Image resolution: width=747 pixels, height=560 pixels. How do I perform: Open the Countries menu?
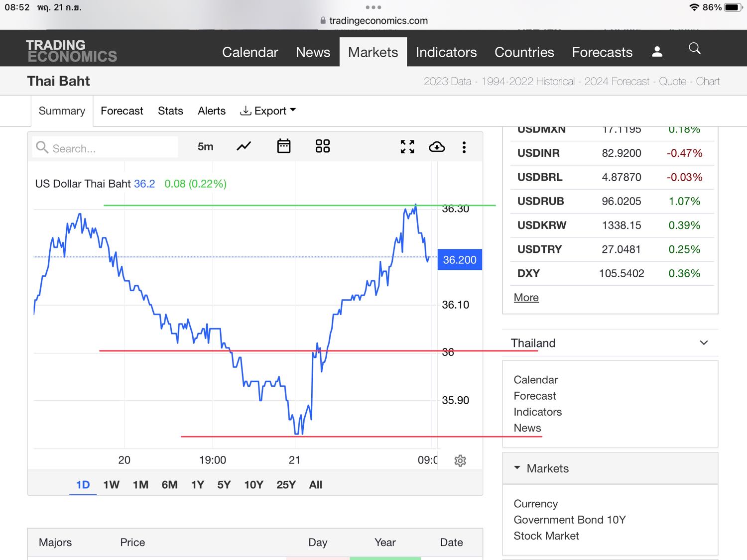(524, 52)
